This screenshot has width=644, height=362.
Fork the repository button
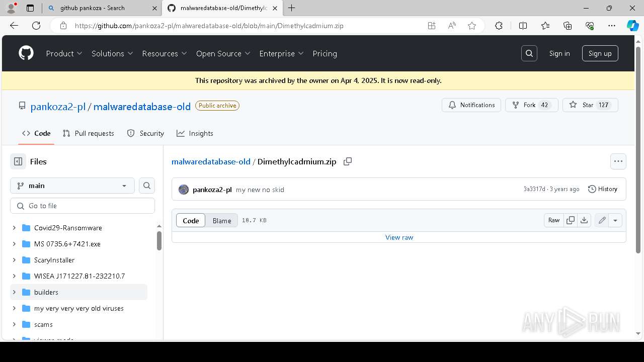(x=531, y=105)
